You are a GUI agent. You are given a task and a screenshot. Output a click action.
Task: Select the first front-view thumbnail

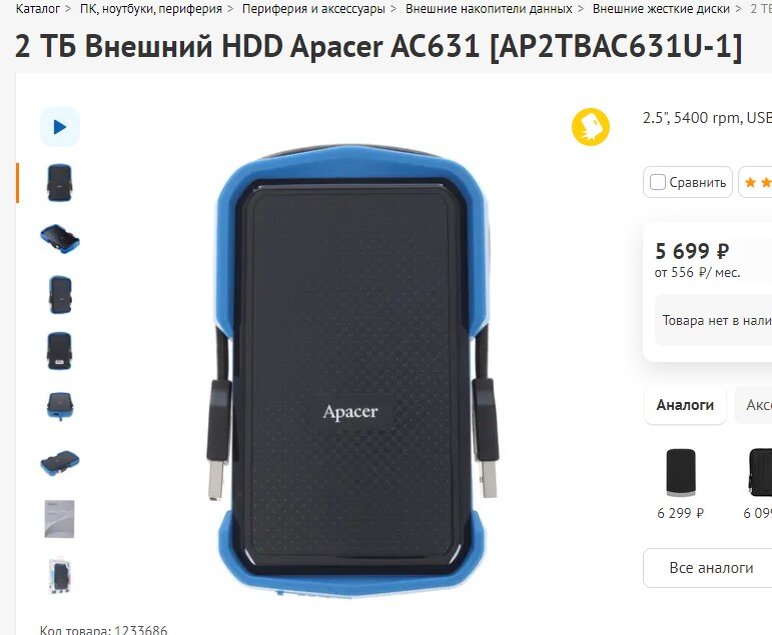pos(60,183)
